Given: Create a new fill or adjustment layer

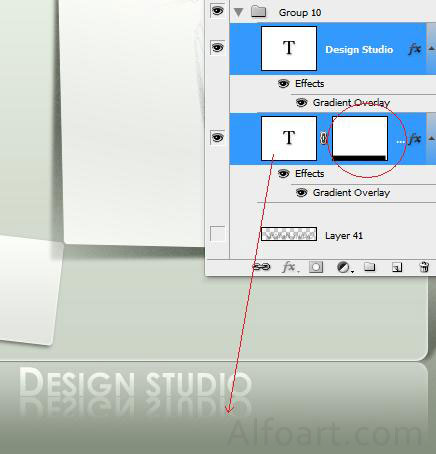Looking at the screenshot, I should click(344, 267).
